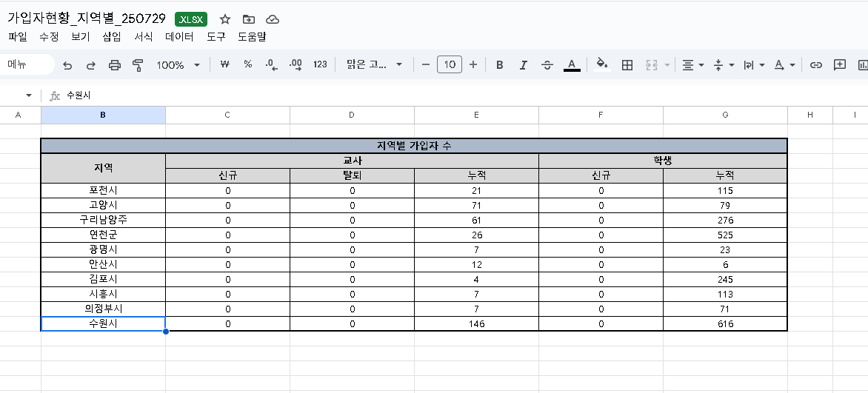This screenshot has width=868, height=393.
Task: Click the undo icon in toolbar
Action: [x=67, y=65]
